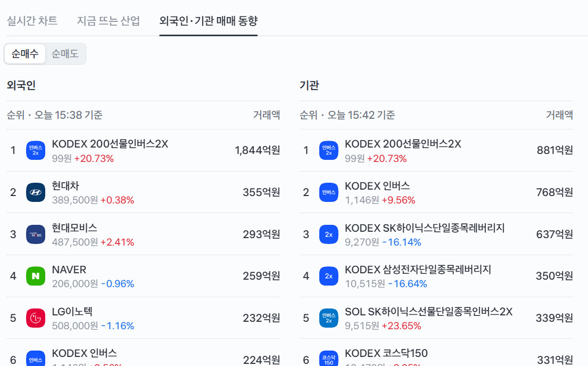588x366 pixels.
Task: Click 오늘 15:38 기준 timestamp text
Action: [68, 115]
